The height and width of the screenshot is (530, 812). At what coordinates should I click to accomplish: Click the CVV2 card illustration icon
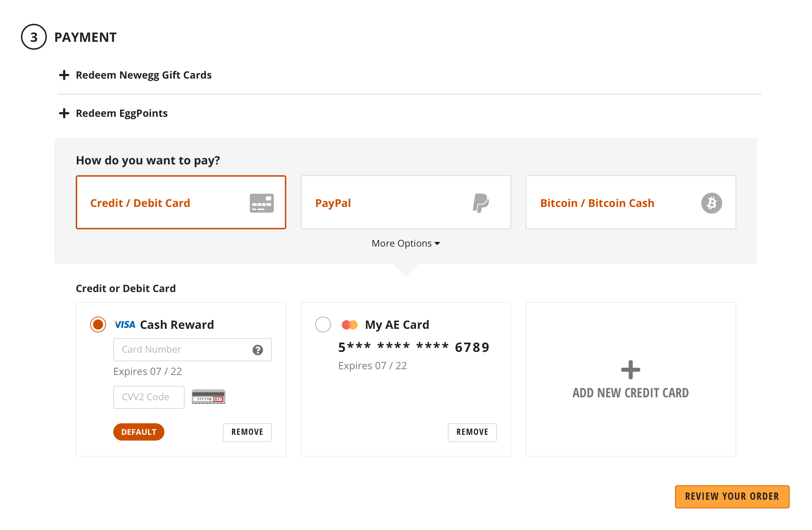click(208, 397)
